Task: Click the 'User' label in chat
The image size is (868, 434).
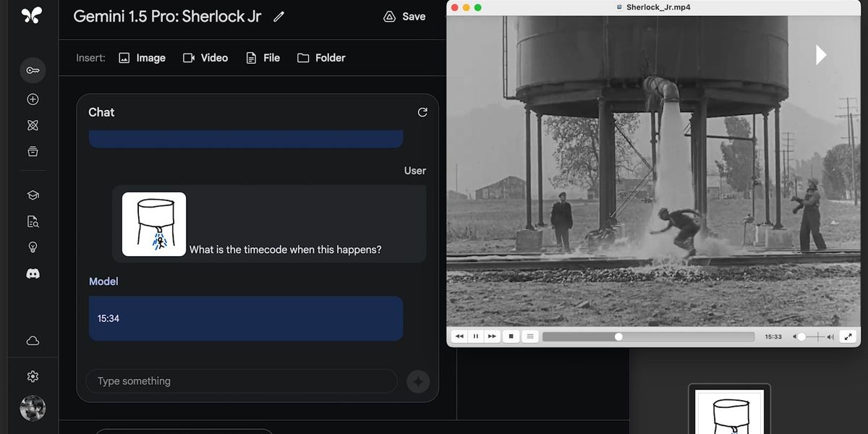Action: point(415,171)
